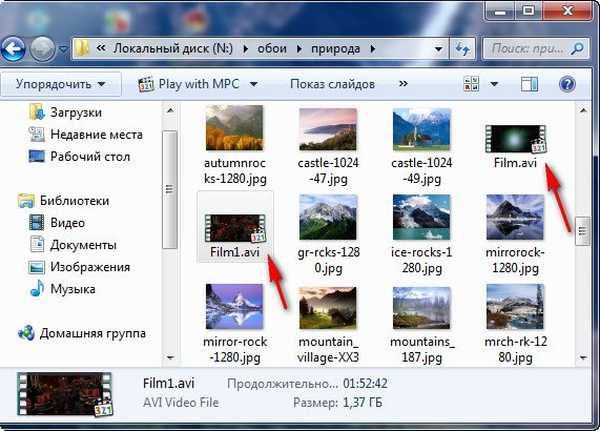Click the Help question mark icon
Screen dimensions: 600x431
tap(567, 84)
